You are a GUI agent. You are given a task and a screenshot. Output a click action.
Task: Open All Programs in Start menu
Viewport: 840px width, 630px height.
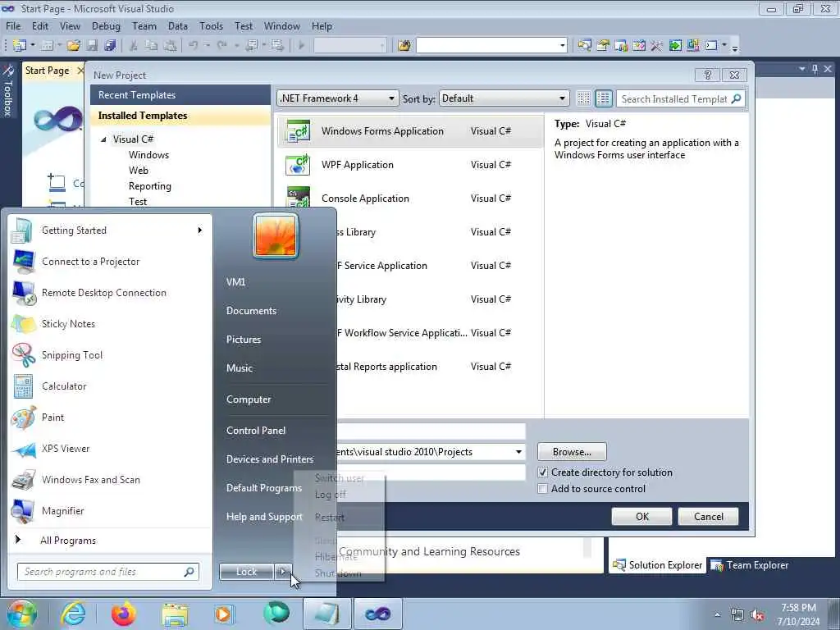(x=68, y=541)
